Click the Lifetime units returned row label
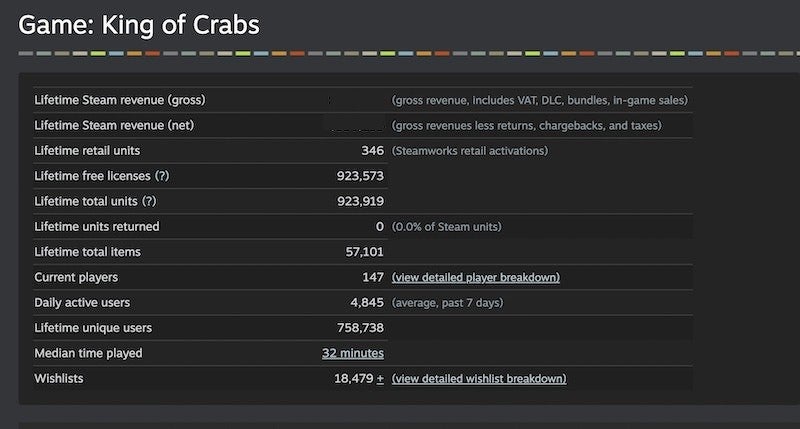Screen dimensions: 800x429 point(97,226)
